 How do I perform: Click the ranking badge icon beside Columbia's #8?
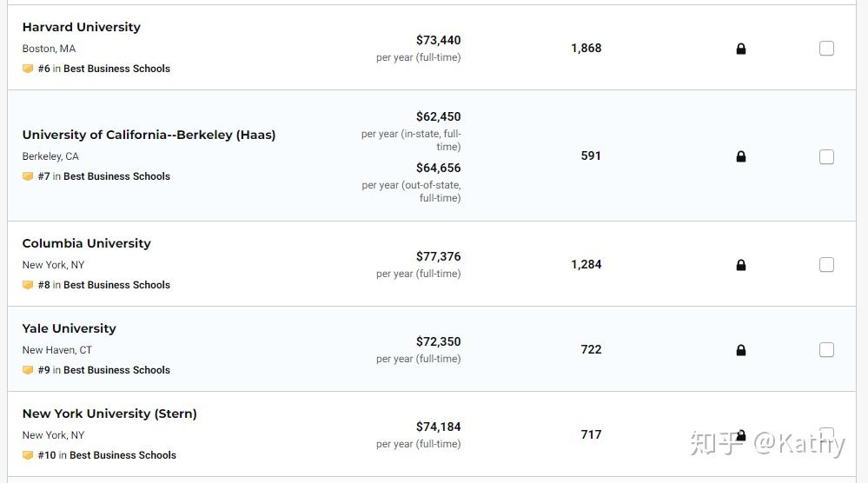[28, 285]
